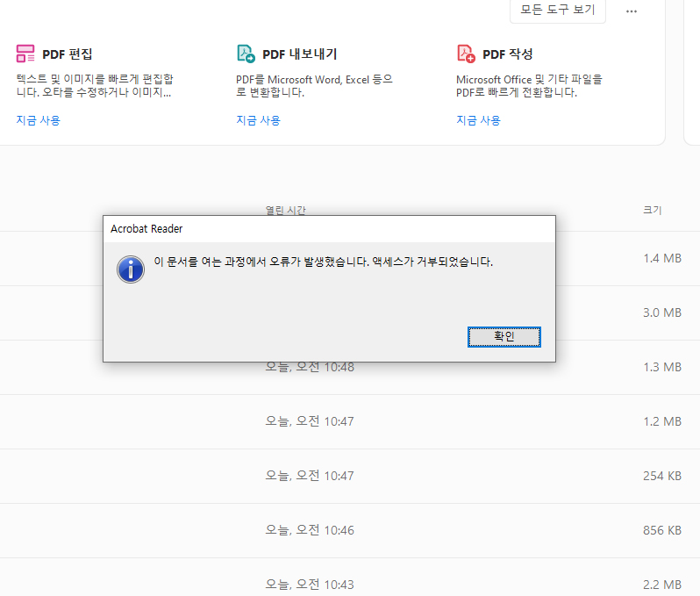Click the 오늘, 오전 10:43 timestamp
This screenshot has height=596, width=700.
tap(310, 585)
